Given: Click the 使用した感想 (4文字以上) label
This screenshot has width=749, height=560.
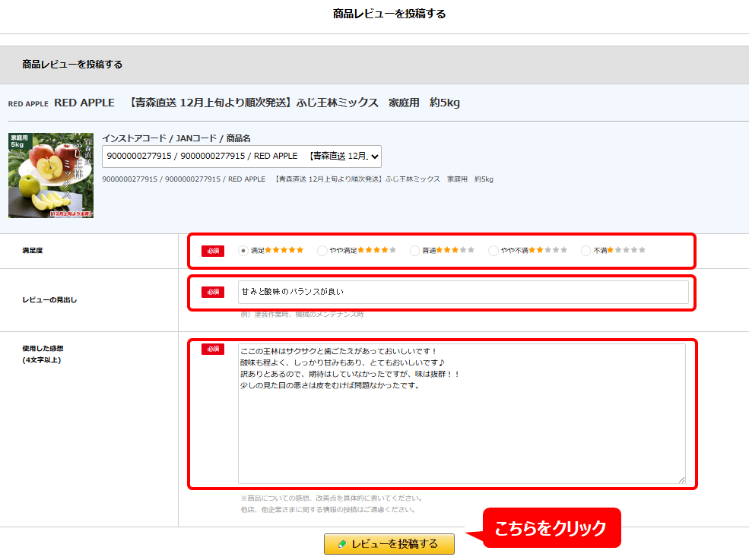Looking at the screenshot, I should pos(43,354).
